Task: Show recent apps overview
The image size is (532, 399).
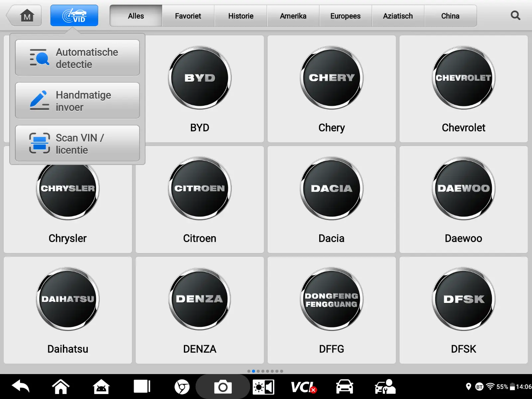Action: pyautogui.click(x=142, y=387)
